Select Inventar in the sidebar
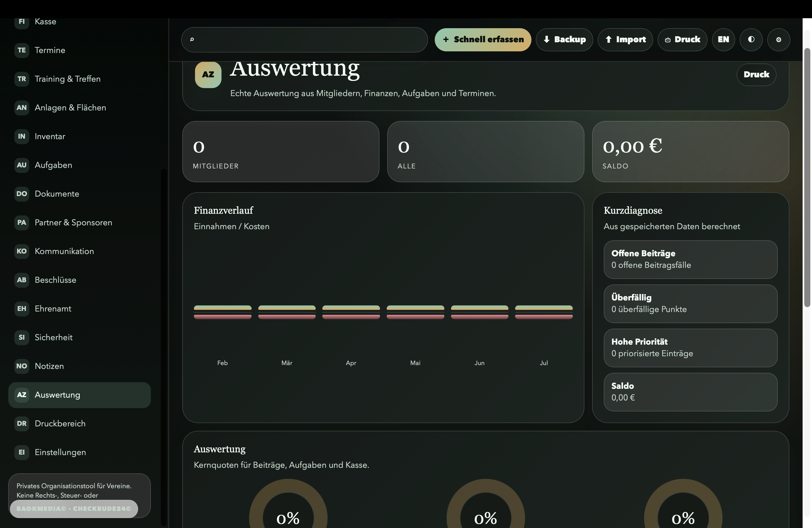The image size is (812, 528). pos(80,136)
